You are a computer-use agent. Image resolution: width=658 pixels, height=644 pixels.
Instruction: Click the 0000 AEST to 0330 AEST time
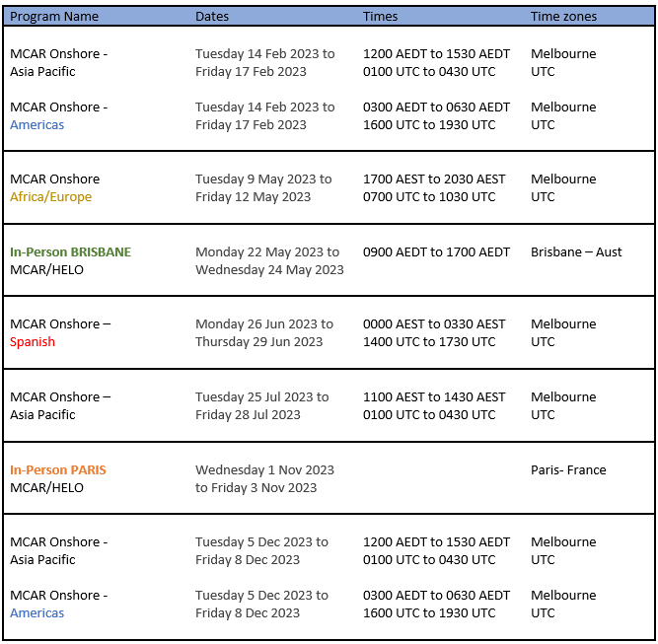coord(434,323)
